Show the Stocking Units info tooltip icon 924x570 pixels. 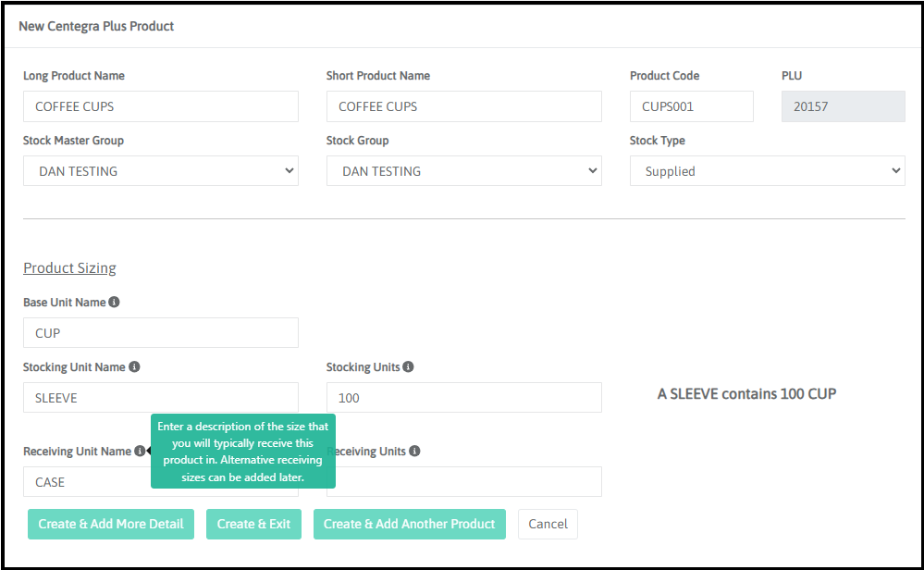(x=408, y=367)
